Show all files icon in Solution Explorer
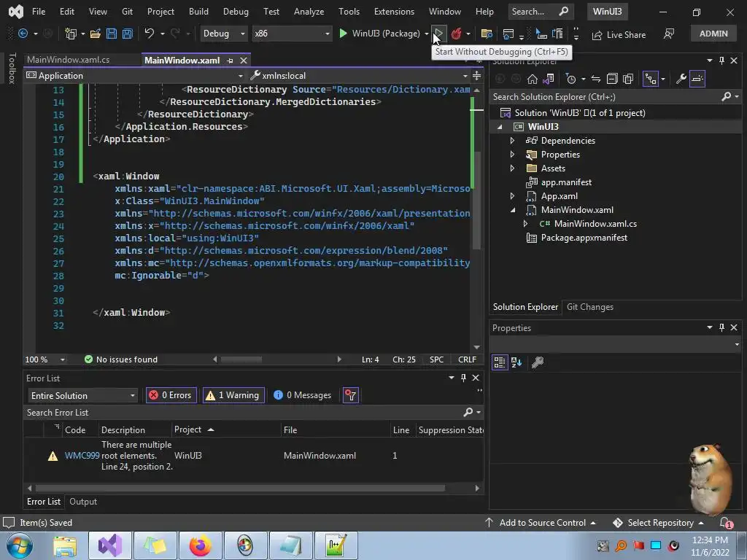This screenshot has width=747, height=560. click(x=628, y=79)
